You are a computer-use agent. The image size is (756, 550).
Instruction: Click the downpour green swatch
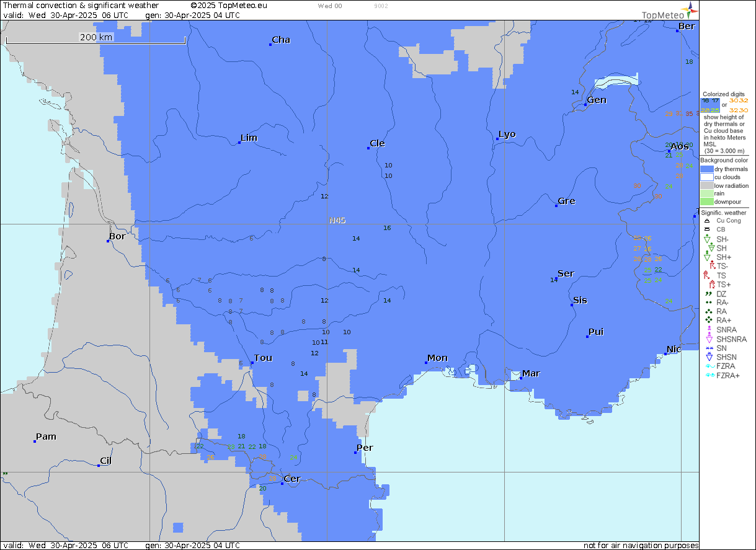[707, 201]
